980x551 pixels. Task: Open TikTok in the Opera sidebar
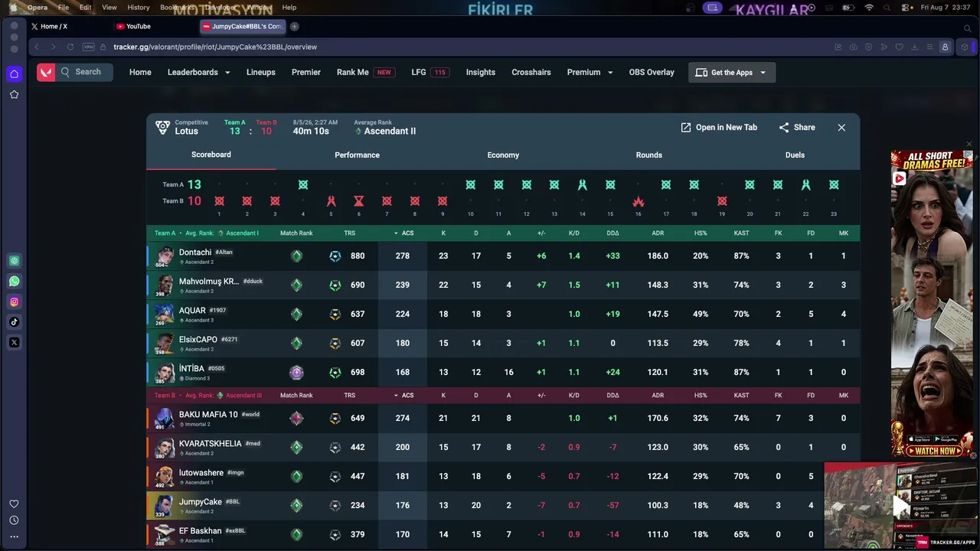coord(14,322)
